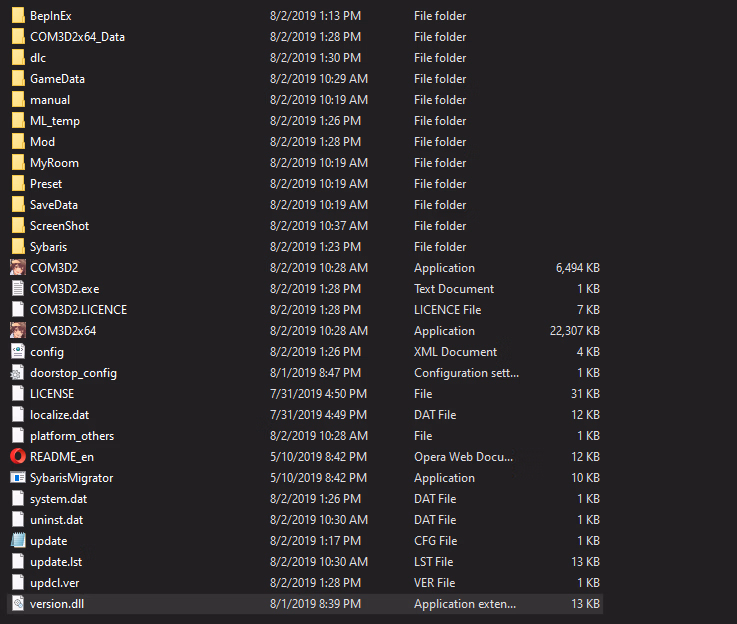Click the 'Configuration sett...' type text

click(x=466, y=373)
